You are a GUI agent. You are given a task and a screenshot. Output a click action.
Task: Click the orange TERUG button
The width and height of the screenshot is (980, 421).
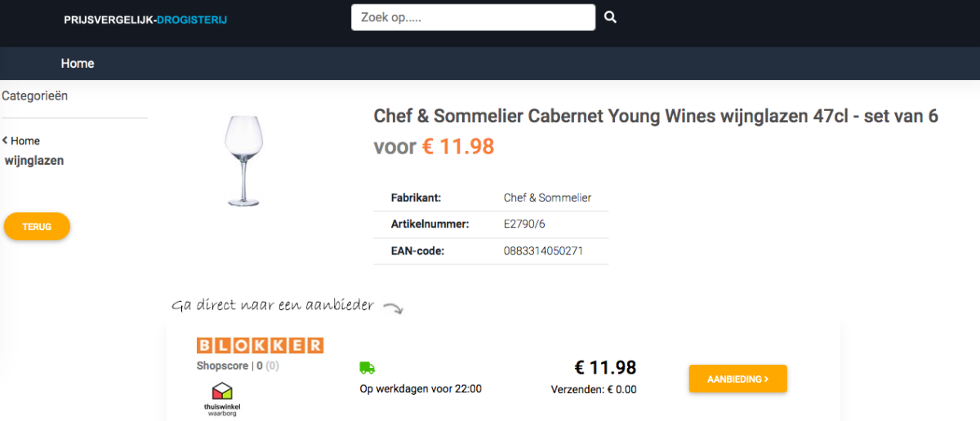point(37,227)
